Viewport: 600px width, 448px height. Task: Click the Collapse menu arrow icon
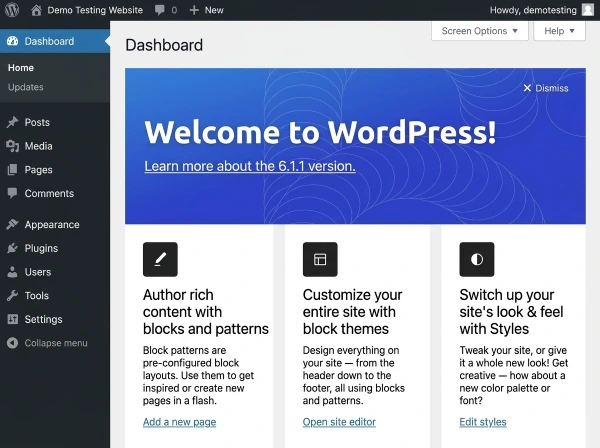click(x=13, y=343)
